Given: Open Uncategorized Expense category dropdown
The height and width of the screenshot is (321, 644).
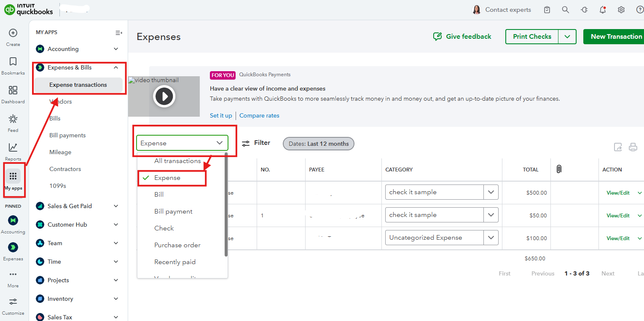Looking at the screenshot, I should point(491,238).
